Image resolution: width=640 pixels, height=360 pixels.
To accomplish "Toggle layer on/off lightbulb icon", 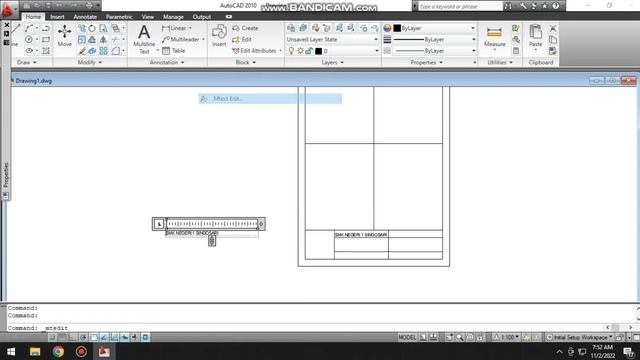I will pos(291,51).
